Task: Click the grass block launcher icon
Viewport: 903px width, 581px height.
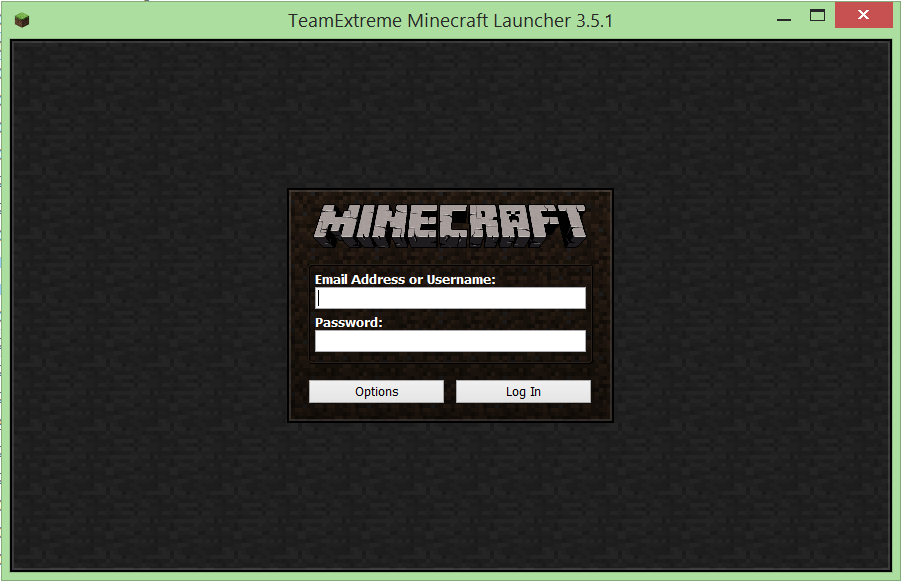Action: pyautogui.click(x=22, y=20)
